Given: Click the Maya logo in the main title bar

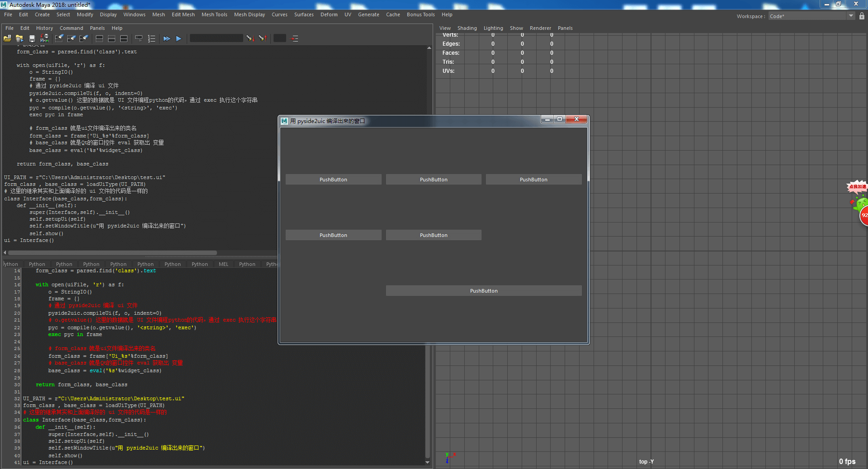Looking at the screenshot, I should 4,5.
